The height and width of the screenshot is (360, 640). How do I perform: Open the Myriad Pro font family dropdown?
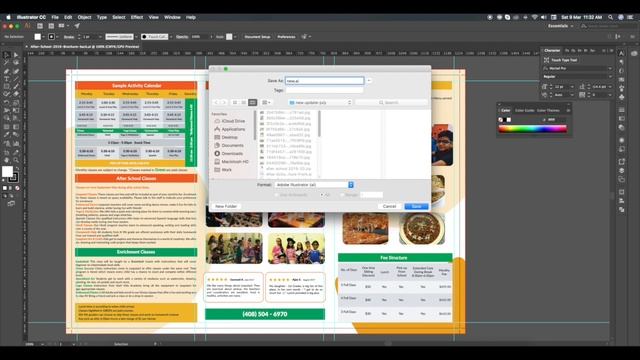(x=577, y=68)
